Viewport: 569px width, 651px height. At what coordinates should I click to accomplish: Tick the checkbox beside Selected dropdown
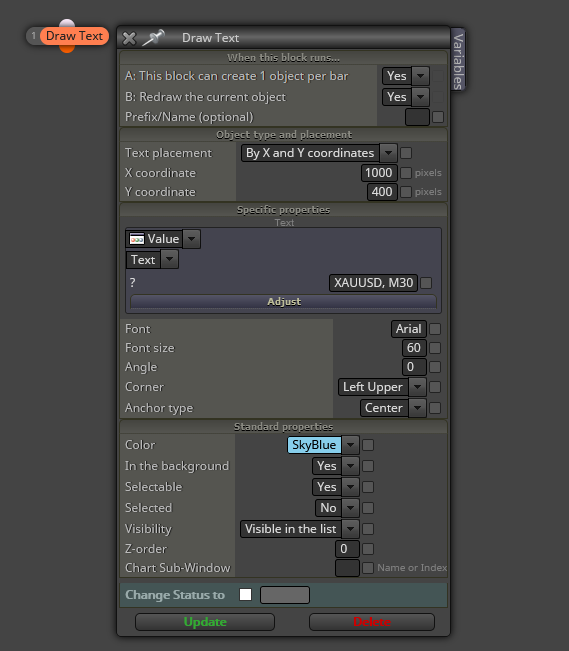click(x=368, y=508)
